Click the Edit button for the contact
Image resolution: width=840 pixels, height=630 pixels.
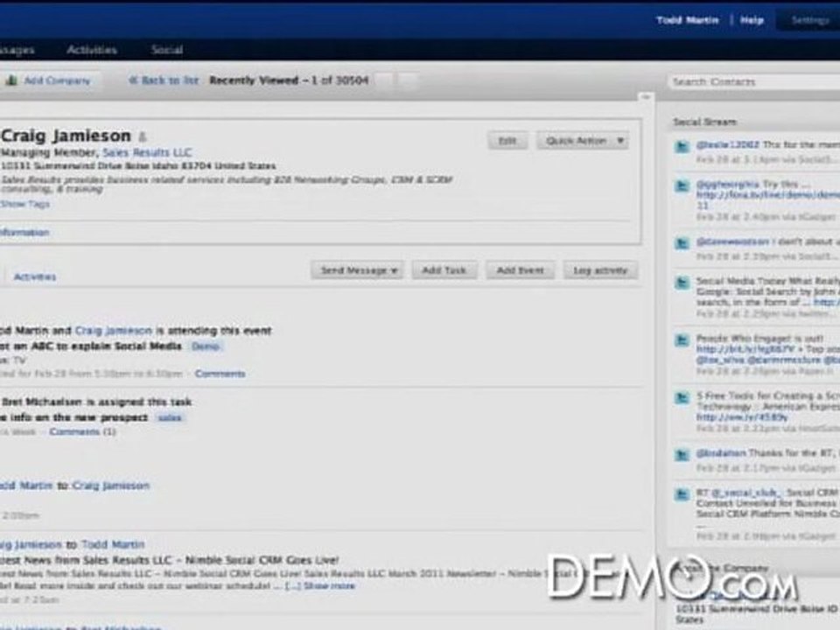tap(507, 141)
